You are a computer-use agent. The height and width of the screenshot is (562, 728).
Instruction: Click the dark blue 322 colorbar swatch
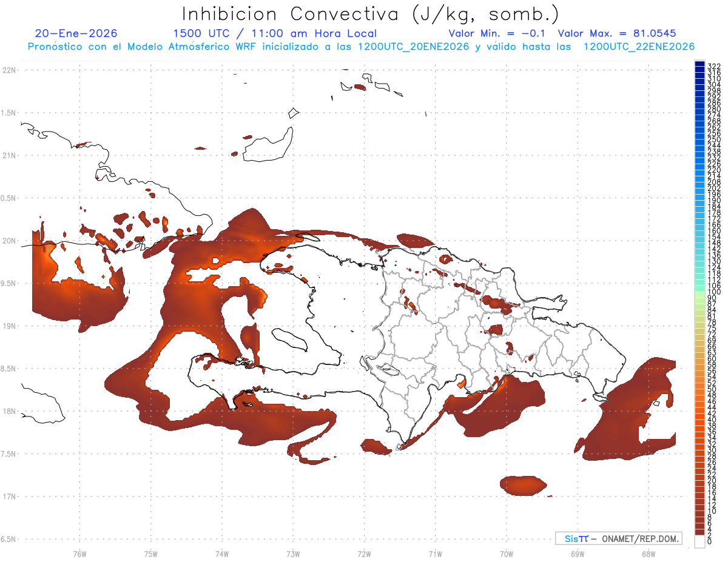click(699, 64)
